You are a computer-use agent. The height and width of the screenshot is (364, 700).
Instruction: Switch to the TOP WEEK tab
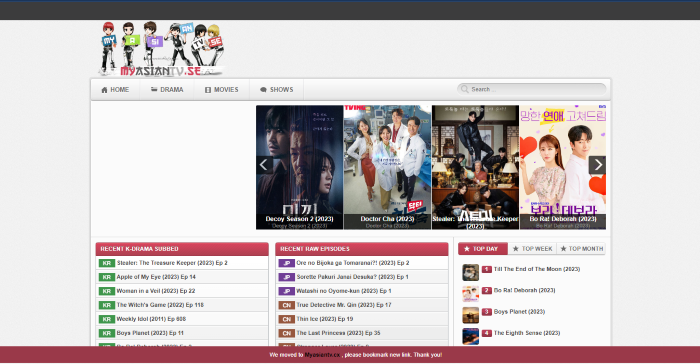point(532,248)
